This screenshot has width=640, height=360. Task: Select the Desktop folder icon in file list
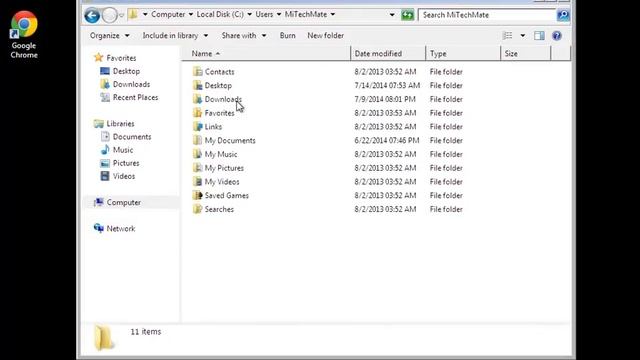tap(198, 85)
